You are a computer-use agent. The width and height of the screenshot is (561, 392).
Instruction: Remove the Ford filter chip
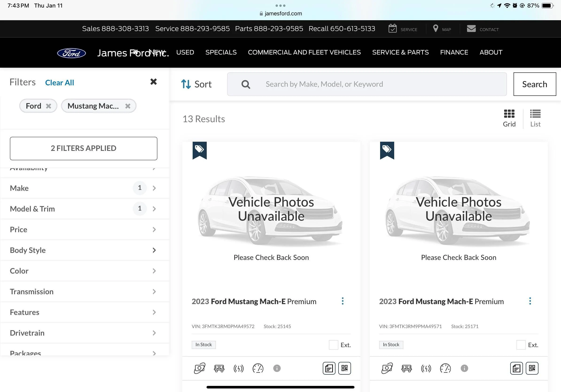[49, 106]
